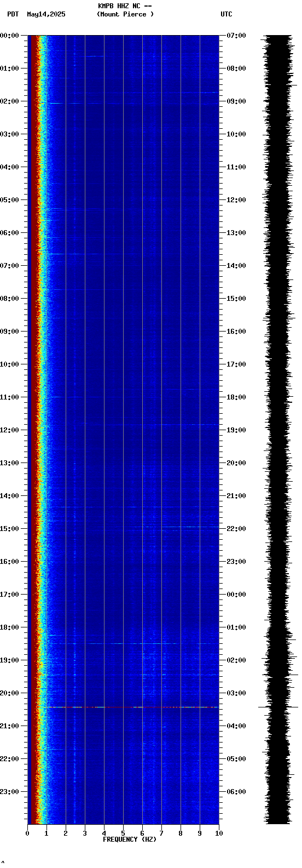Click the 22:00 time label on the PDT axis
The image size is (302, 868).
point(9,759)
